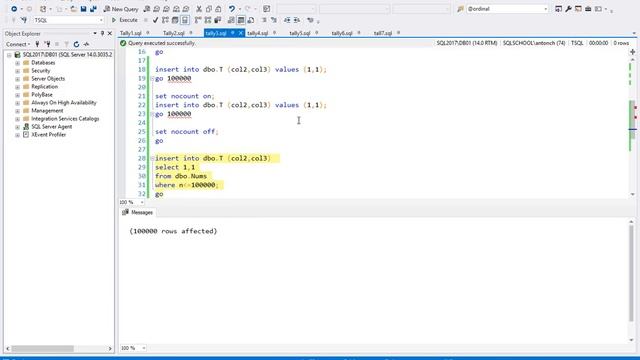Screen dimensions: 640x360
Task: Close the tally3.sql tab
Action: [241, 33]
